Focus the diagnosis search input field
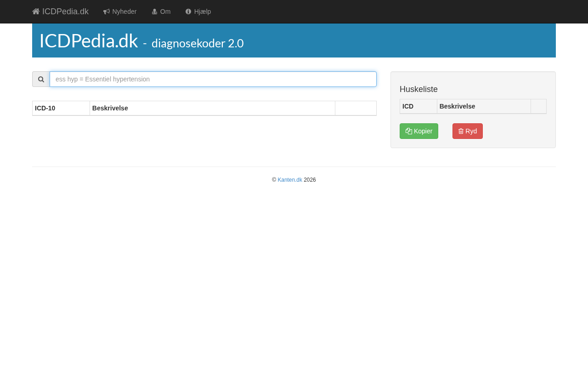Image resolution: width=588 pixels, height=368 pixels. [x=213, y=79]
